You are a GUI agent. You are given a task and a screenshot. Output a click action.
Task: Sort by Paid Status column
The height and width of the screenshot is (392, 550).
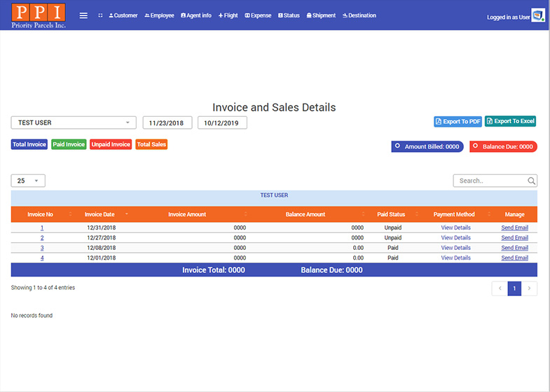(391, 214)
